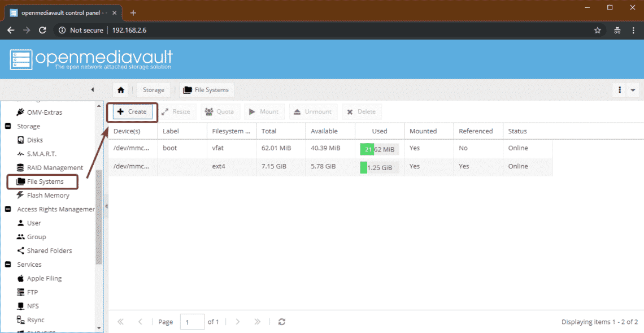Click the '5.78 GiB' available cell

[330, 166]
